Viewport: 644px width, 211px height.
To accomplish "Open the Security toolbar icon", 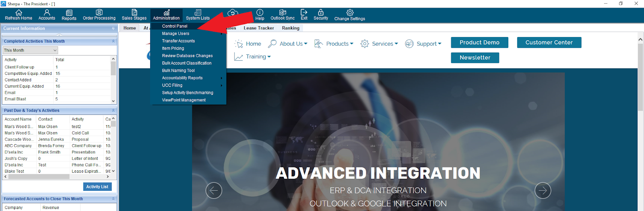I will pyautogui.click(x=321, y=15).
